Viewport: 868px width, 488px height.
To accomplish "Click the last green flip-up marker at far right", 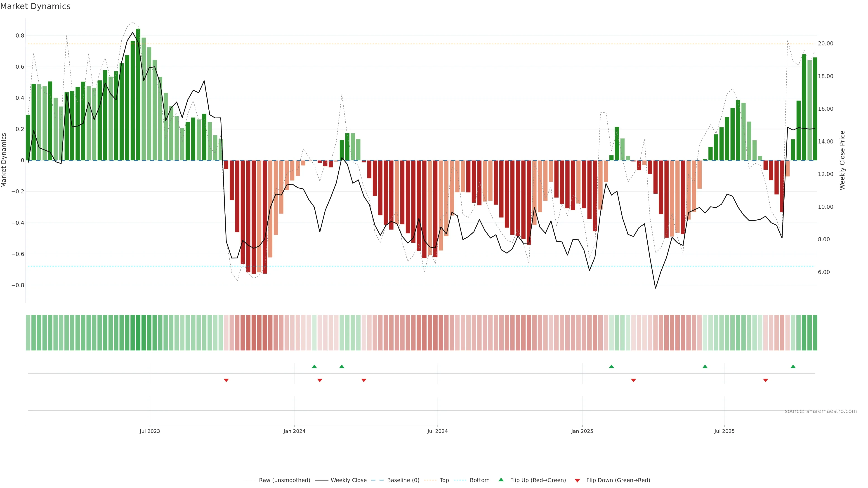I will coord(793,366).
